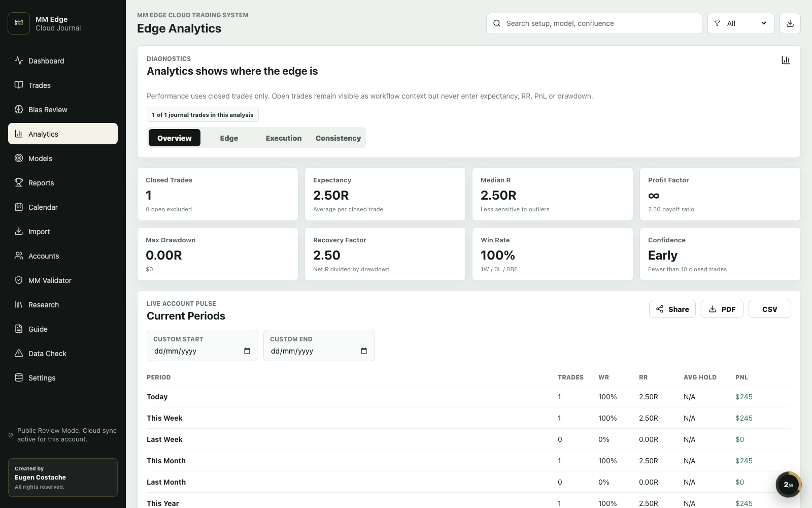Switch to the Edge tab
Viewport: 812px width, 508px height.
point(229,138)
